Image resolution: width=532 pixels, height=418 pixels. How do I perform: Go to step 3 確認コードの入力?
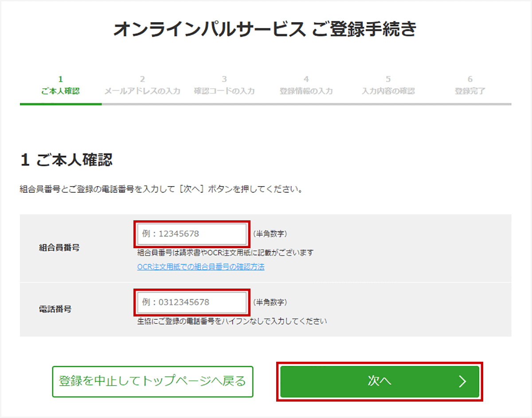click(224, 86)
